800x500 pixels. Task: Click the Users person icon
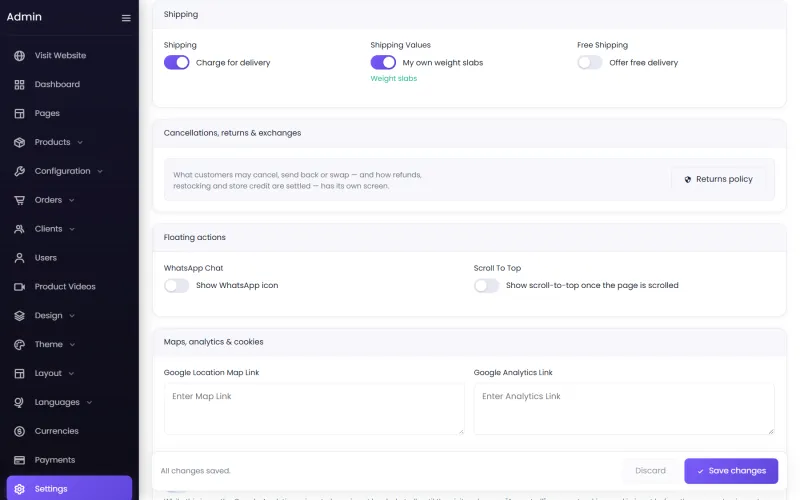pos(19,258)
